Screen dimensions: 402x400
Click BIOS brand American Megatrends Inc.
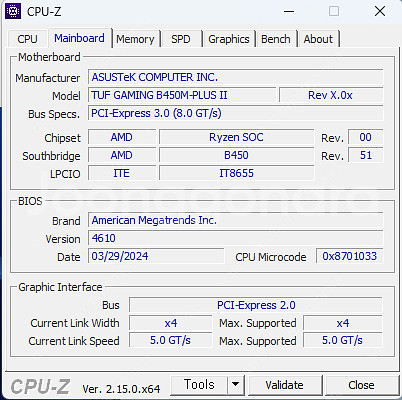tap(236, 220)
